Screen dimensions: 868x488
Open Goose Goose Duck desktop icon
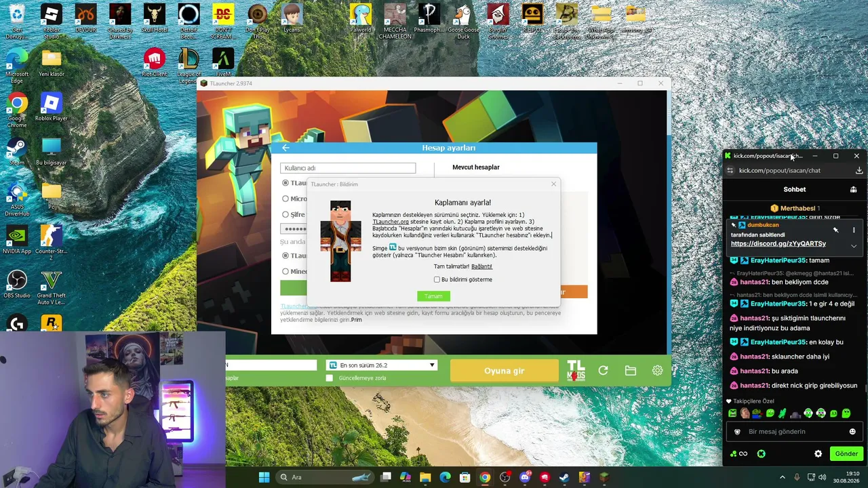click(x=463, y=22)
